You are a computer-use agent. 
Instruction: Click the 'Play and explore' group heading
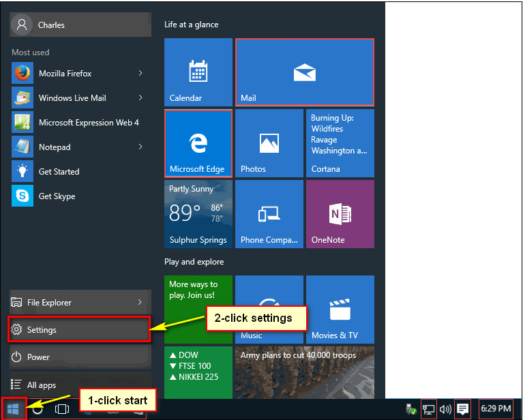[x=194, y=262]
